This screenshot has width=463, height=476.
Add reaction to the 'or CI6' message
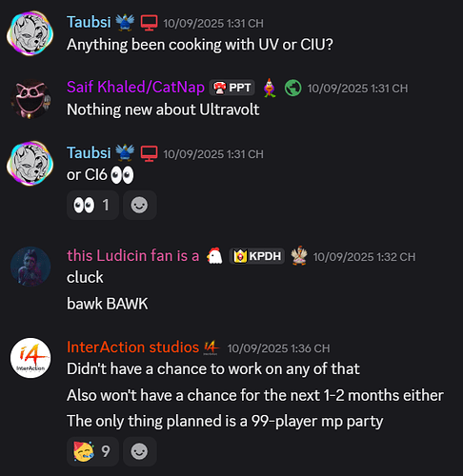[x=139, y=205]
